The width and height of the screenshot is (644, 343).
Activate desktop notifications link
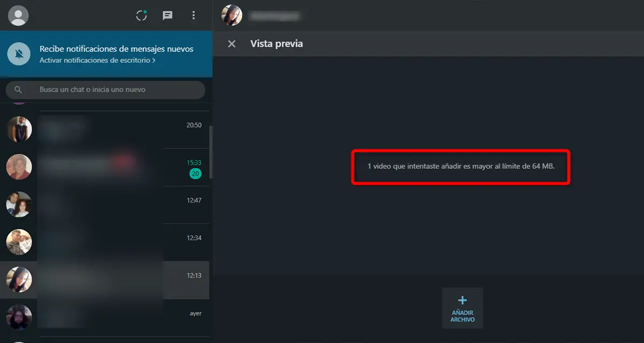[98, 61]
